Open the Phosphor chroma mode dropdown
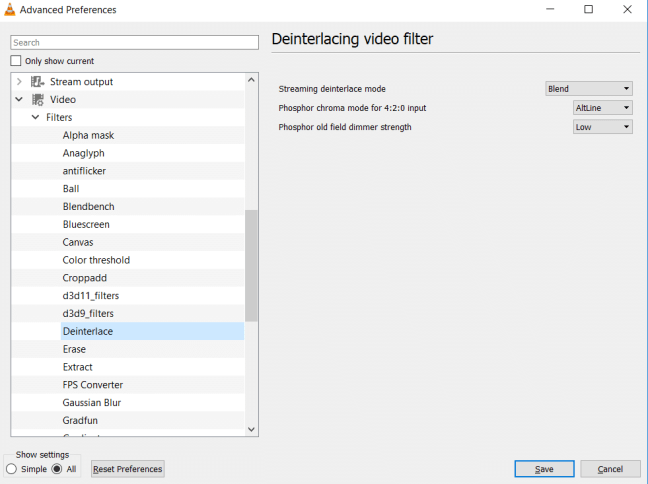 602,108
